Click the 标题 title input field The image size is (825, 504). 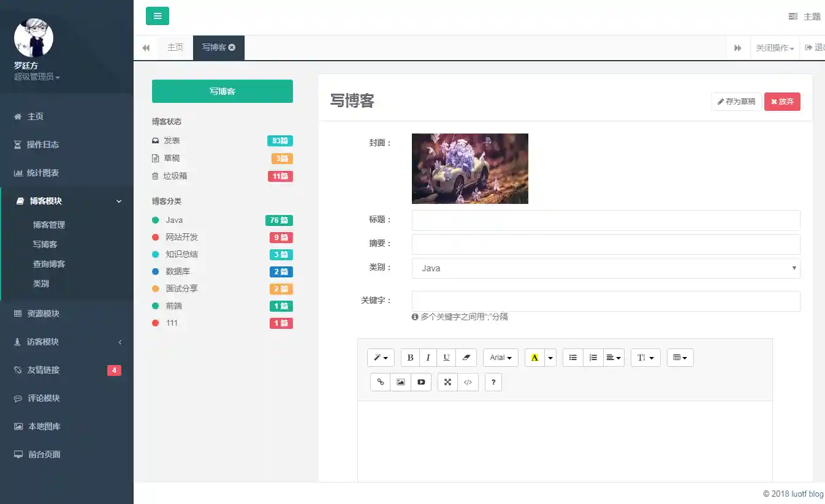[x=606, y=220]
